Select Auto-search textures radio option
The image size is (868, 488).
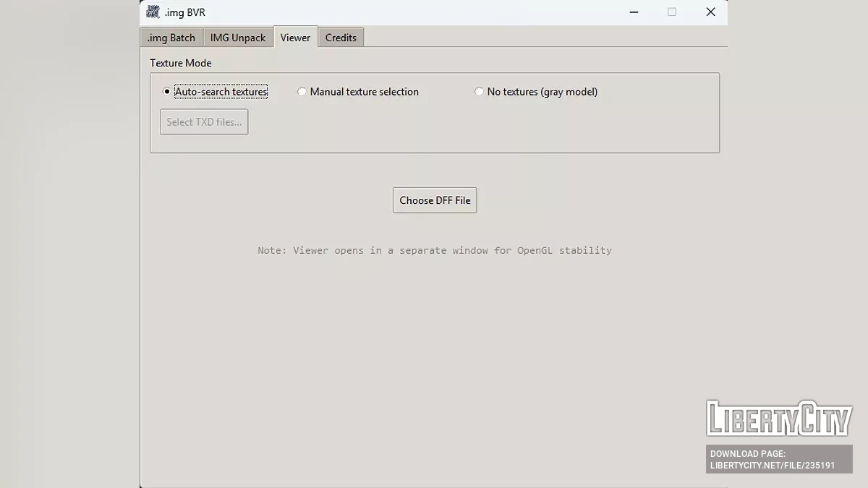167,92
